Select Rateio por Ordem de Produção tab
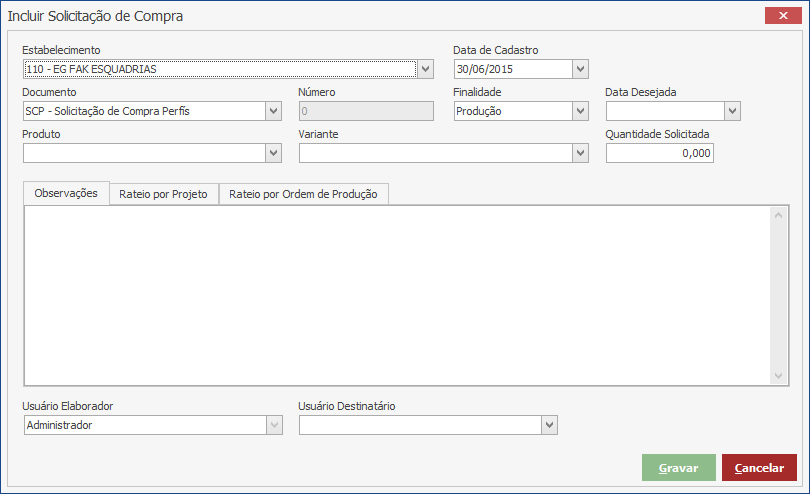Viewport: 810px width, 494px height. [x=303, y=194]
